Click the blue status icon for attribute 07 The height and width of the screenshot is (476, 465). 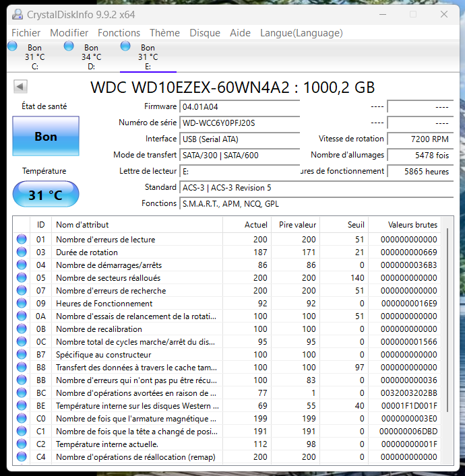pos(22,290)
